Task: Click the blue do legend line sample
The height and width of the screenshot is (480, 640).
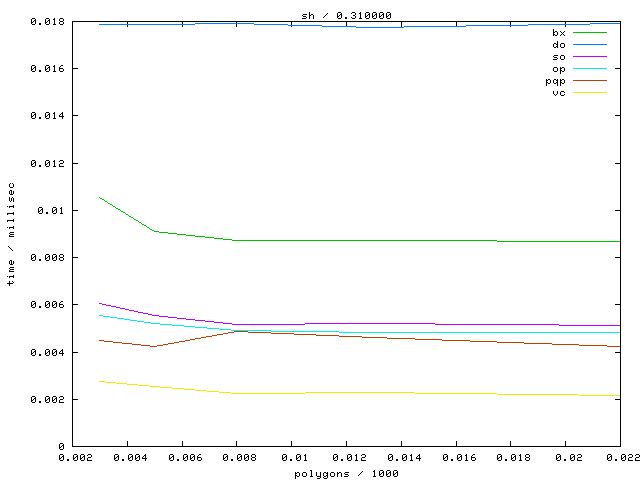Action: [x=590, y=45]
